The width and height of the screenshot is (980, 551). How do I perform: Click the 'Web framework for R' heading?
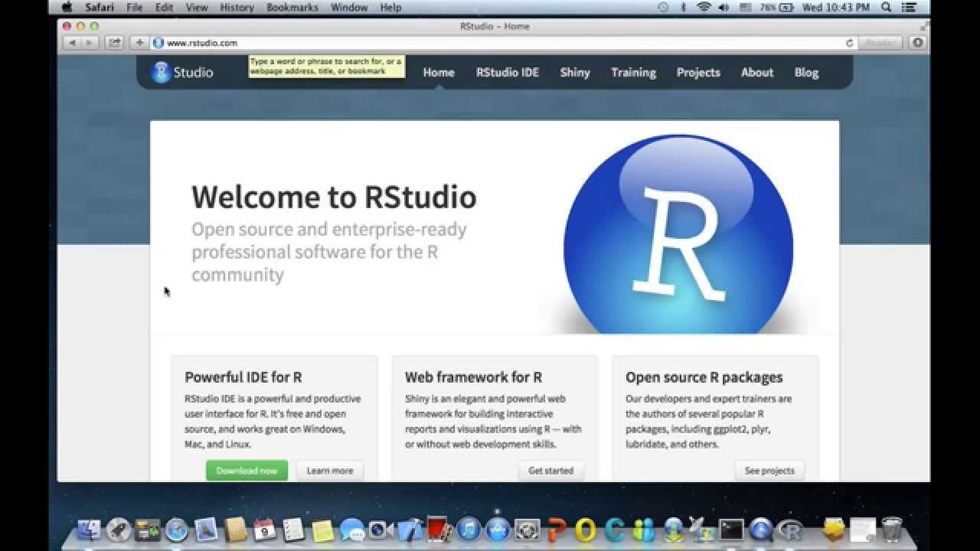click(x=473, y=377)
